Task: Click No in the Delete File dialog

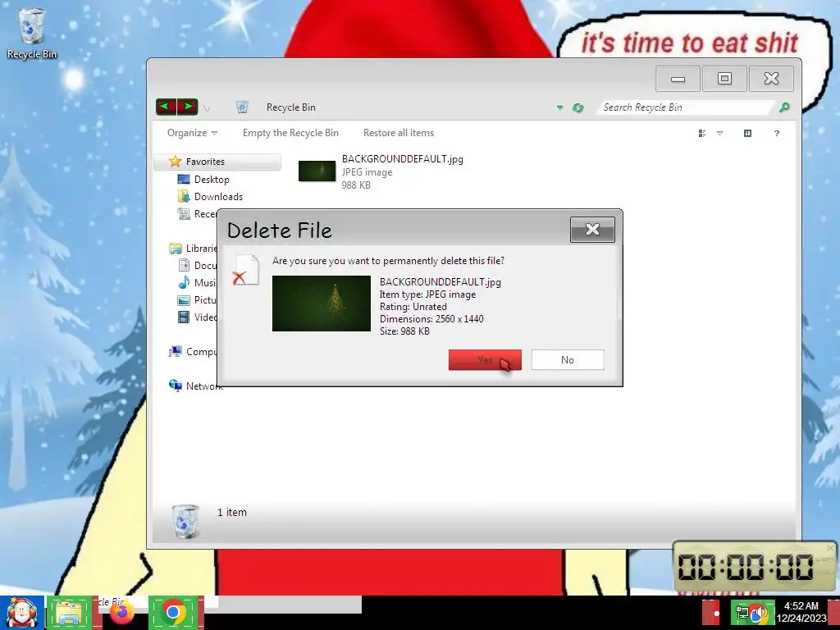Action: 568,359
